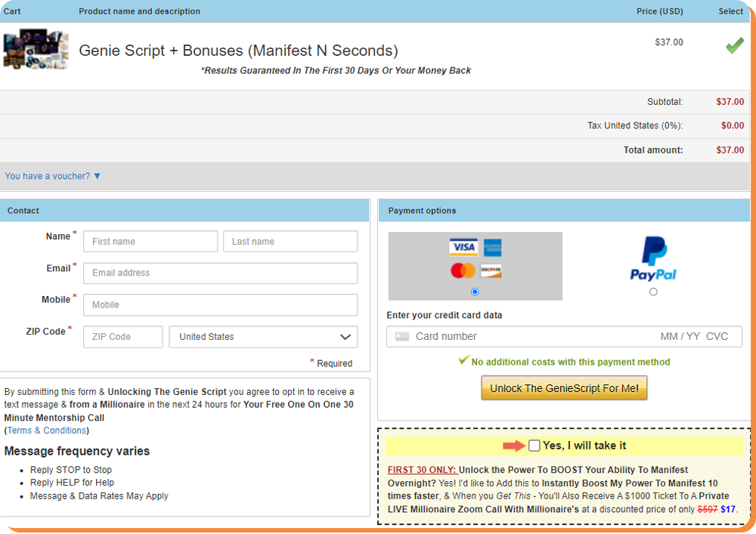The width and height of the screenshot is (756, 534).
Task: Click the CVC placeholder in card field
Action: [x=717, y=337]
